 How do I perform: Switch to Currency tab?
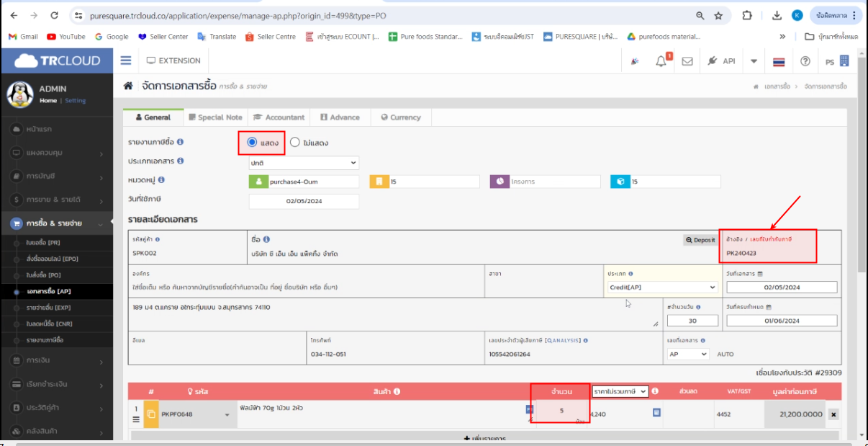pyautogui.click(x=401, y=117)
